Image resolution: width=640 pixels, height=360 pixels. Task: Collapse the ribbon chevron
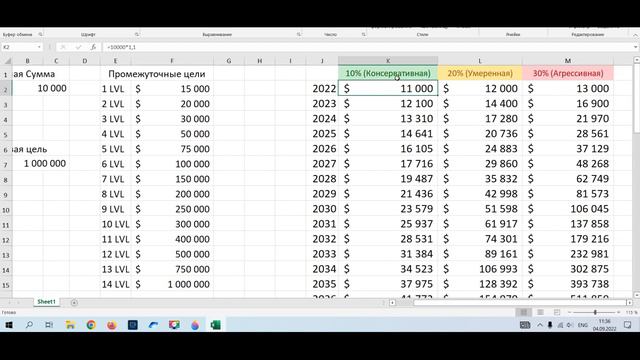click(635, 35)
